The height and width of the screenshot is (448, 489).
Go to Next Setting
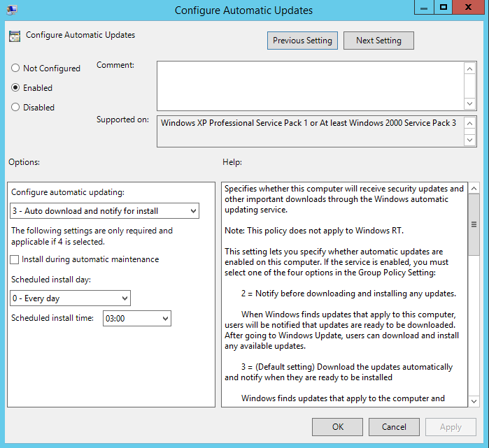click(378, 41)
